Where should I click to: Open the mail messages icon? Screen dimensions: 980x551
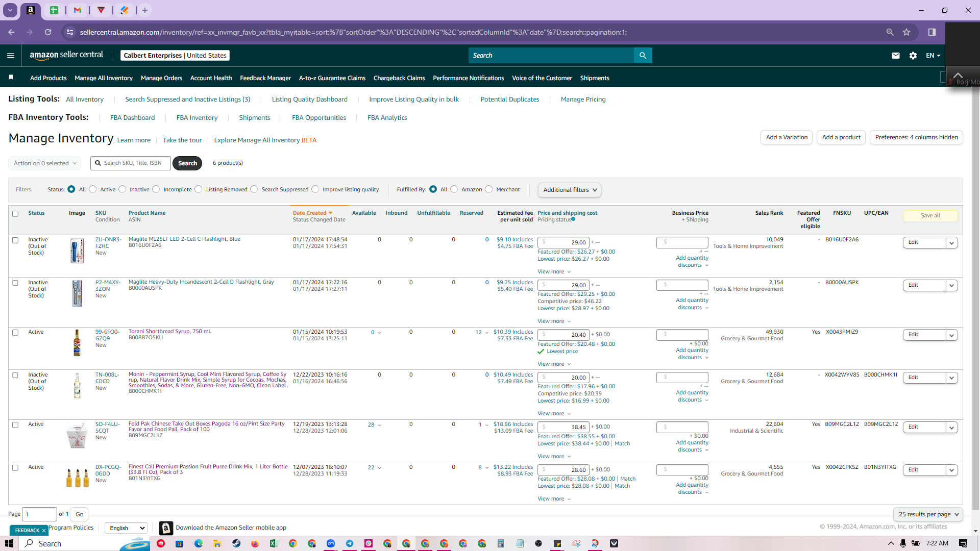[896, 56]
